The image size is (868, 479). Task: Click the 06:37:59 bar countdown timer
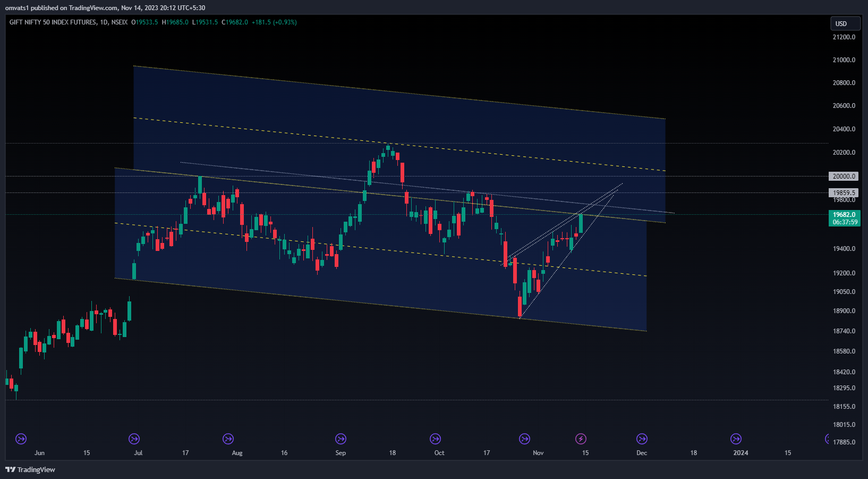pos(844,222)
